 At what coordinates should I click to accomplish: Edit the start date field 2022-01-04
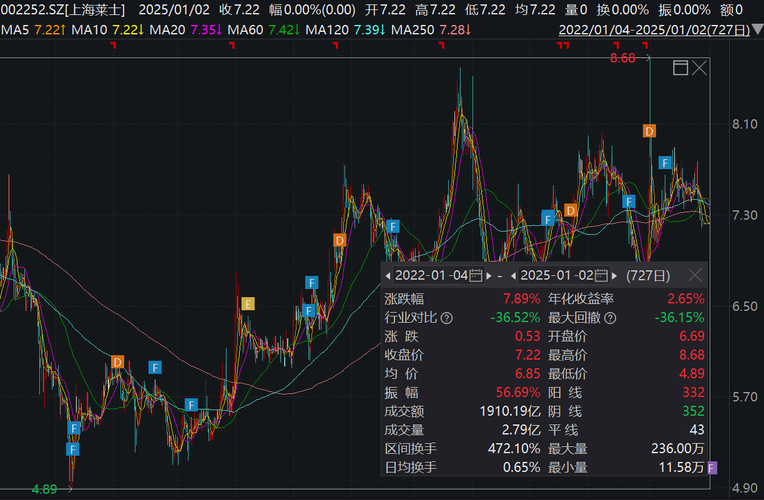tap(431, 276)
